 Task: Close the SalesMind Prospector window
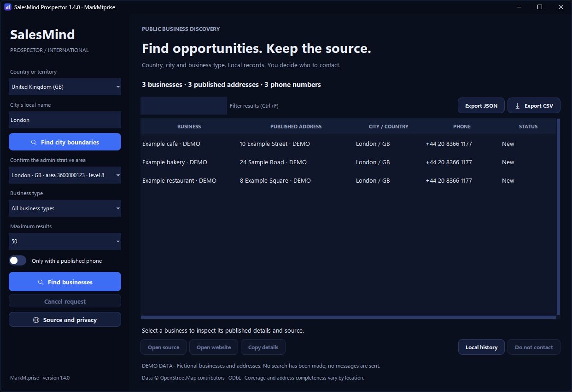(561, 7)
